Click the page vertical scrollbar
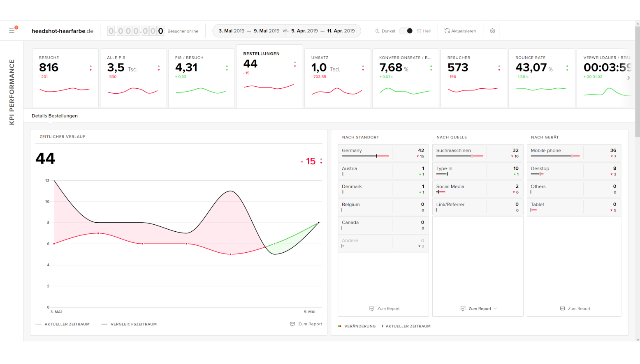The image size is (640, 364). click(638, 82)
